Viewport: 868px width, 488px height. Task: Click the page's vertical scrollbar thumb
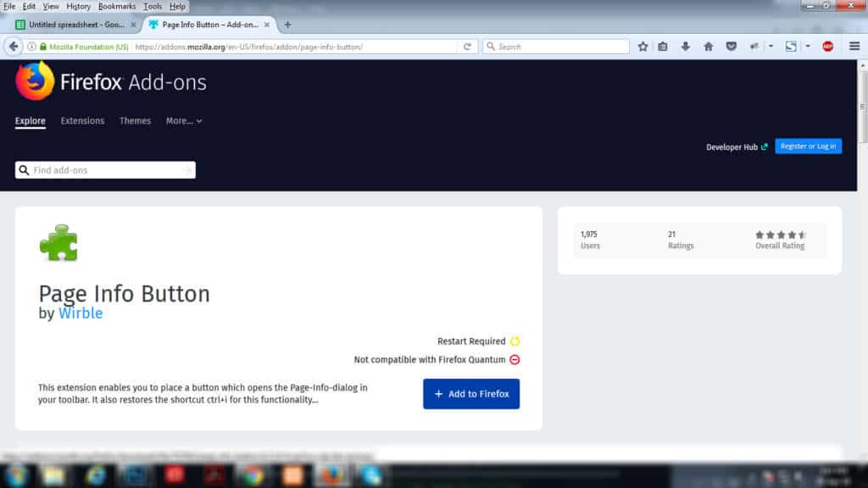tap(862, 107)
